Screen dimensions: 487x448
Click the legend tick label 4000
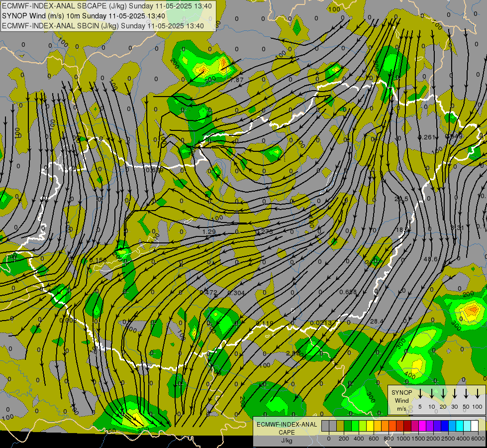[x=463, y=439]
